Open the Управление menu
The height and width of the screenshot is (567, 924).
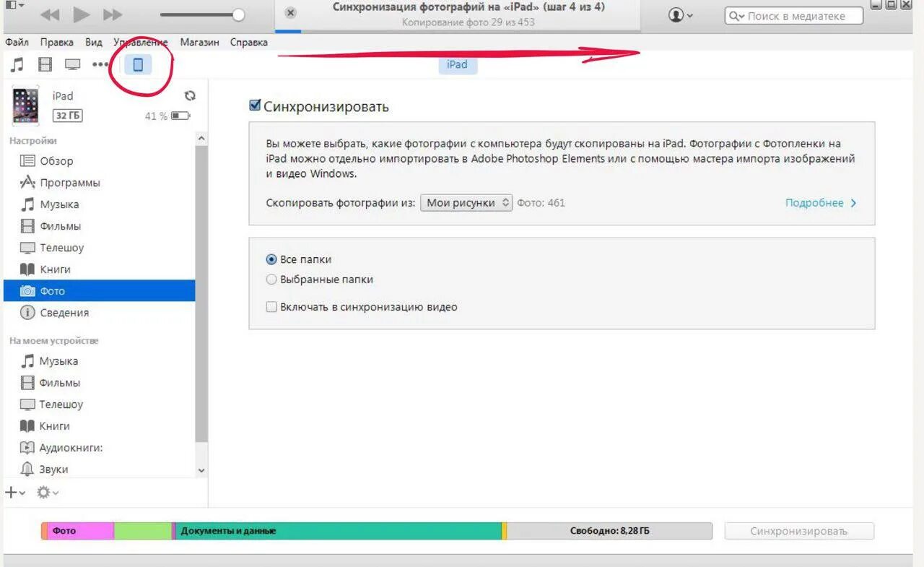pos(141,42)
